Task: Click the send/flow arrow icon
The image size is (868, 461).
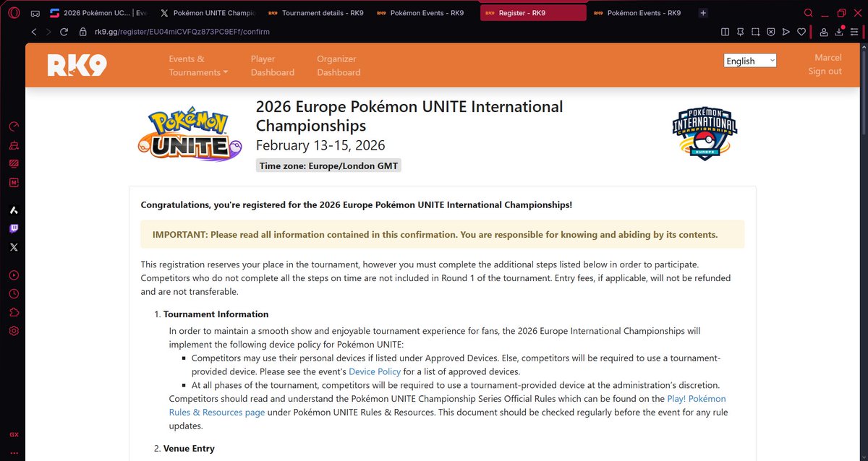Action: 786,32
